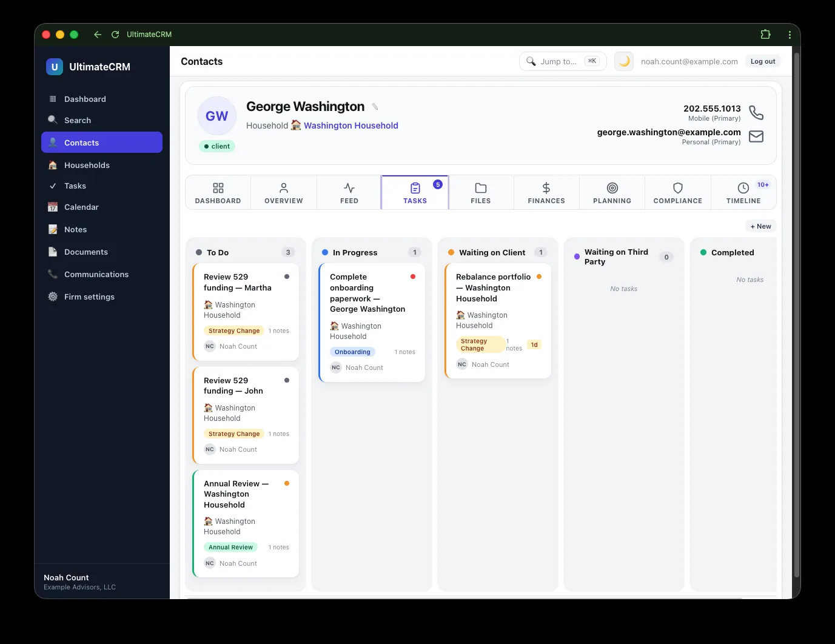Click the 1d due badge on Rebalance portfolio
The image size is (835, 644).
(534, 344)
